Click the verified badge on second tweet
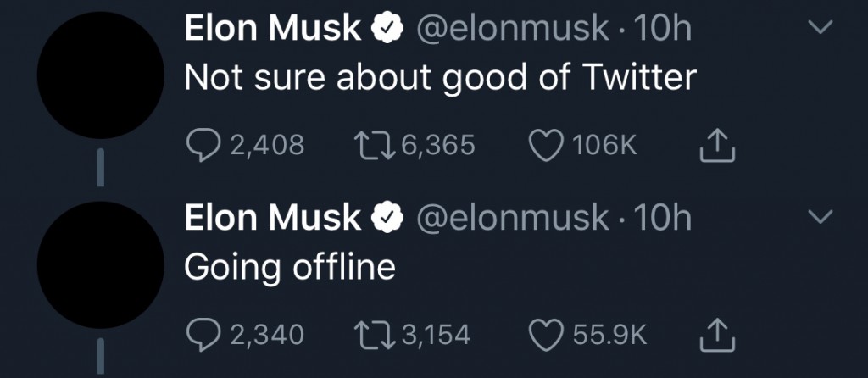 pos(387,219)
